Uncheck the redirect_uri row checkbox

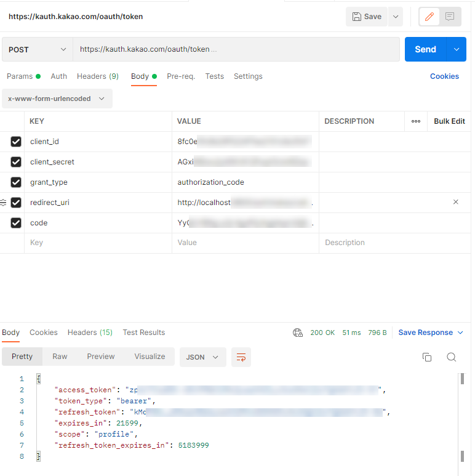pyautogui.click(x=16, y=203)
